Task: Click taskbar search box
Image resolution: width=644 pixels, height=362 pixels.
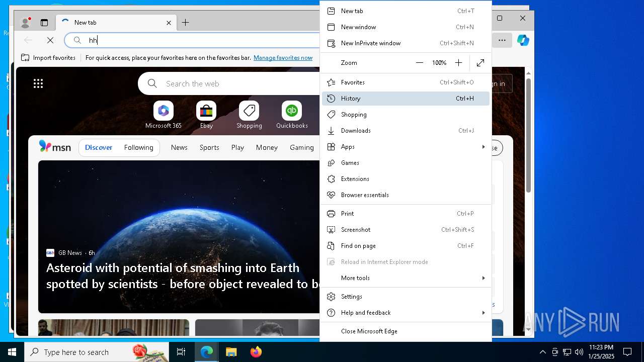Action: tap(97, 352)
